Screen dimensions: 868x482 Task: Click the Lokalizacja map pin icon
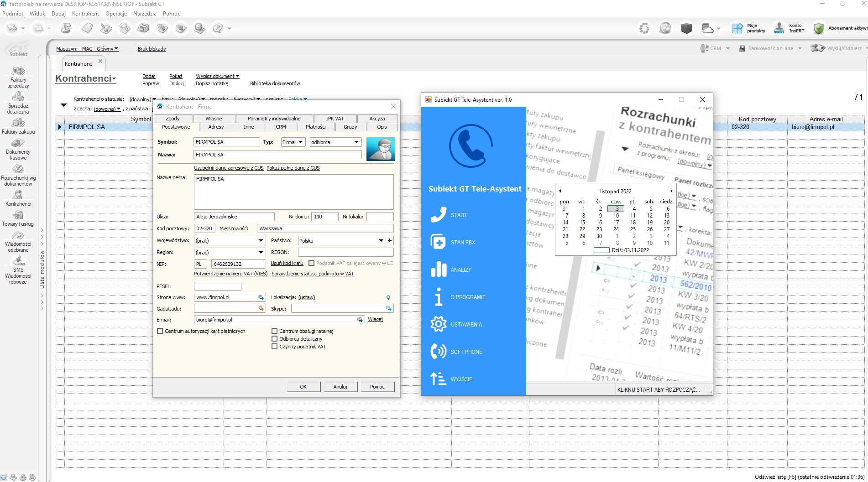(x=388, y=297)
